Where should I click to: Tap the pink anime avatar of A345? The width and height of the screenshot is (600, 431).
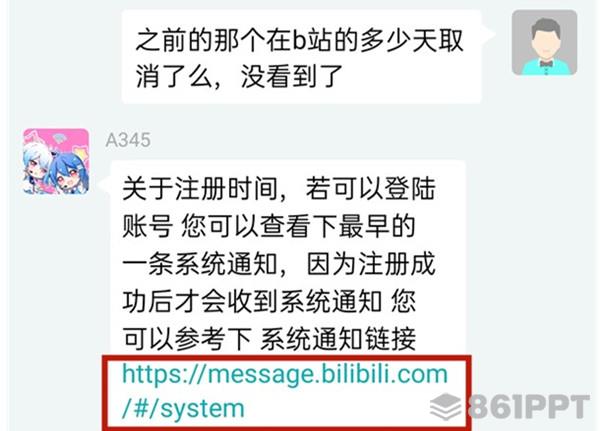[x=56, y=162]
